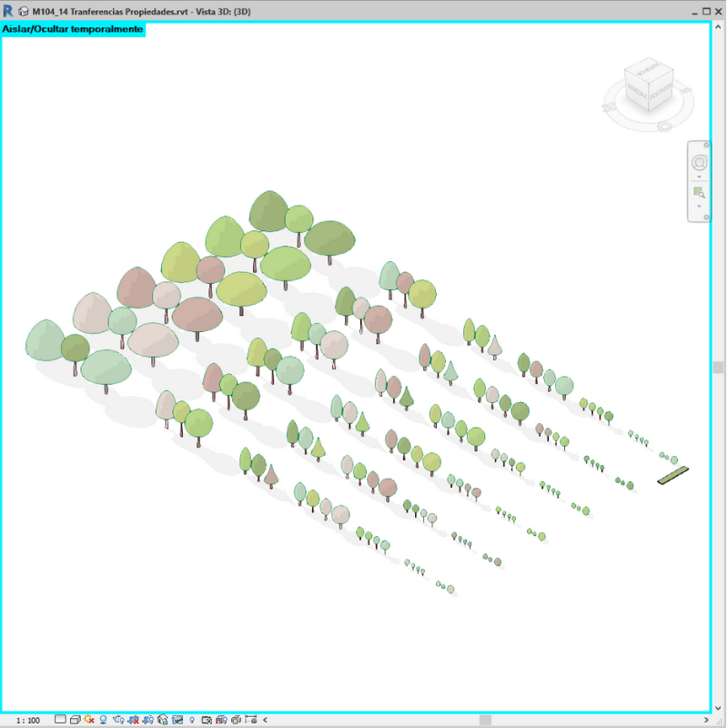Activate the Zoom Region tool in navigation bar
Image resolution: width=728 pixels, height=728 pixels.
(x=699, y=192)
